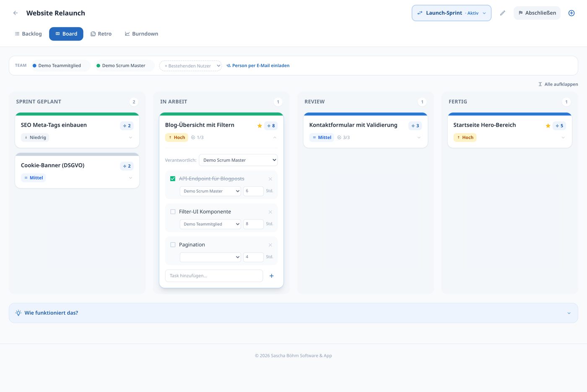Check the Filter-UI Komponente task
The height and width of the screenshot is (392, 587).
pyautogui.click(x=173, y=212)
